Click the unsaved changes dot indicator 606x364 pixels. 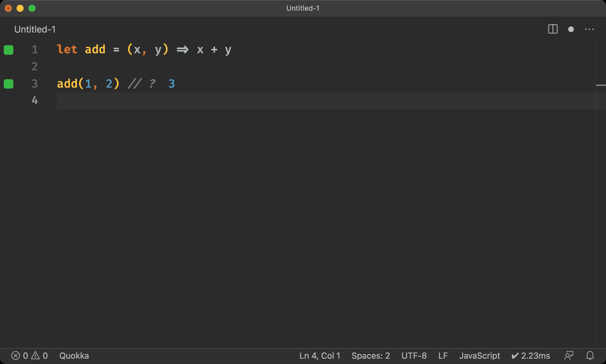click(571, 29)
